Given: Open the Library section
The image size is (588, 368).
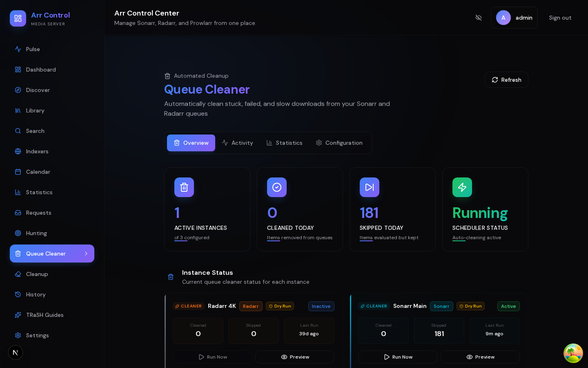Looking at the screenshot, I should pos(52,110).
